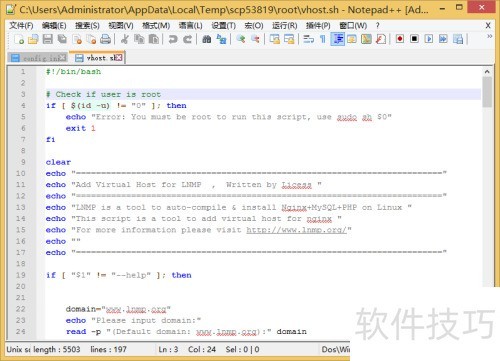Open the 编辑(E) menu

click(x=54, y=25)
